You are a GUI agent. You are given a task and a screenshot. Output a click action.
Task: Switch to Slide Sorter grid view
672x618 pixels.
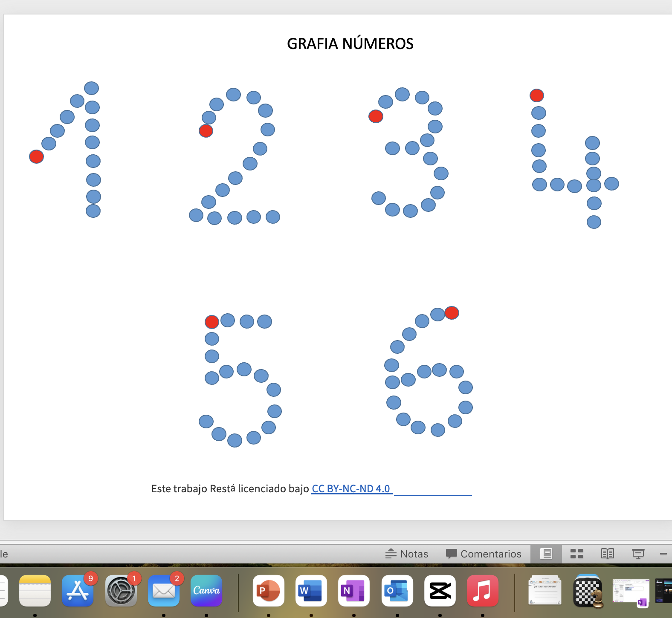[577, 554]
